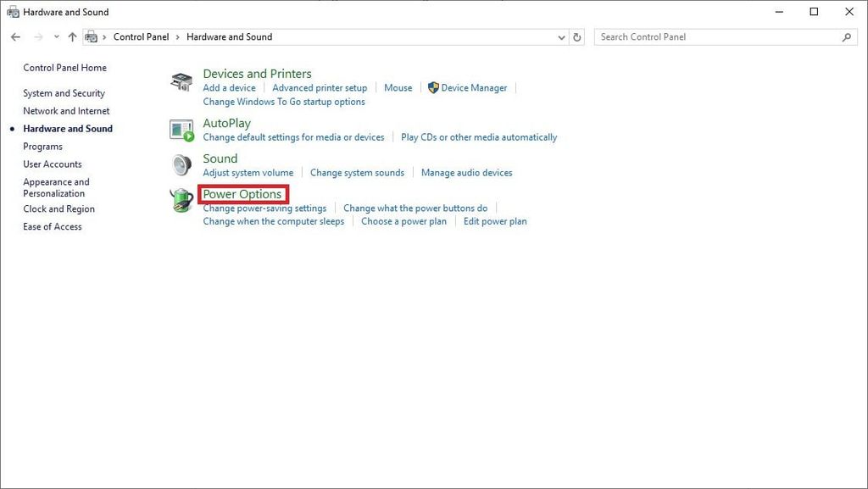Choose Change what the power buttons do
This screenshot has width=868, height=489.
(415, 208)
